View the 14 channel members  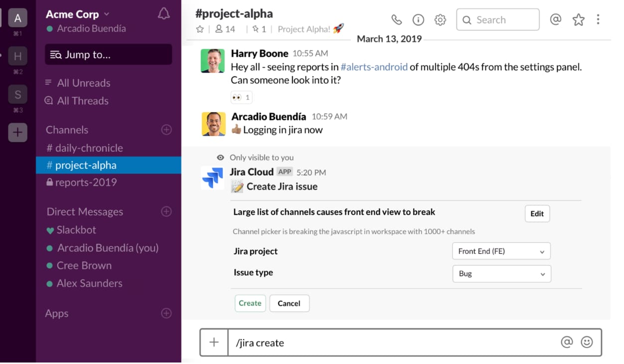pyautogui.click(x=225, y=29)
